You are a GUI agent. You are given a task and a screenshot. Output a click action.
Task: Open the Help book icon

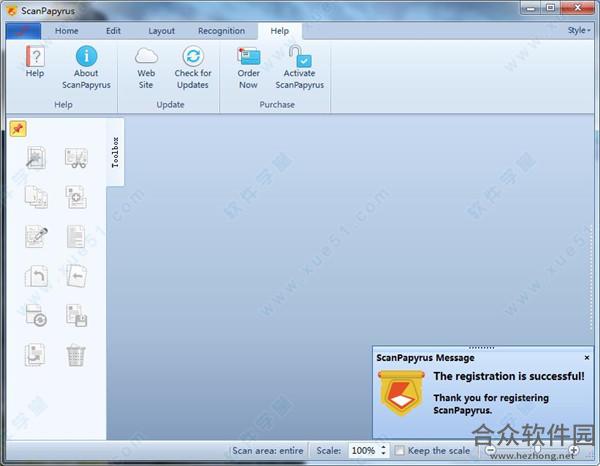35,62
